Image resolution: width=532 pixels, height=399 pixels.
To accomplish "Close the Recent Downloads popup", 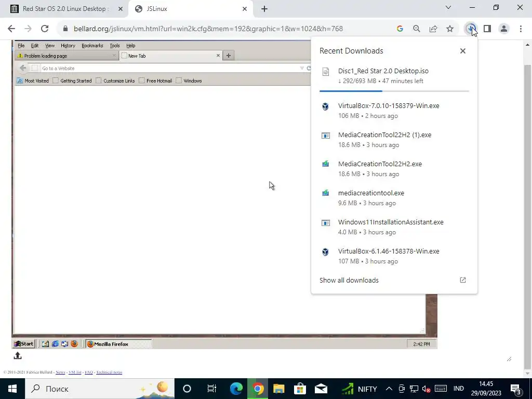I will point(463,51).
